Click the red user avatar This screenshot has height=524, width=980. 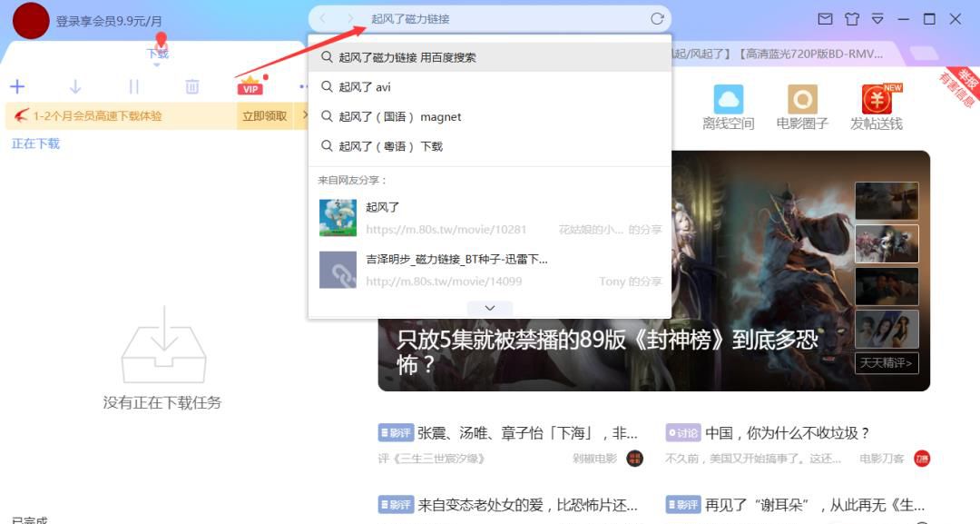(x=31, y=20)
